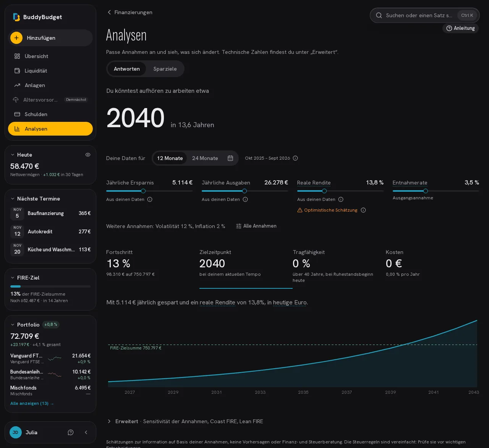Click info icon beside Optimistische Schätzung

click(x=363, y=210)
